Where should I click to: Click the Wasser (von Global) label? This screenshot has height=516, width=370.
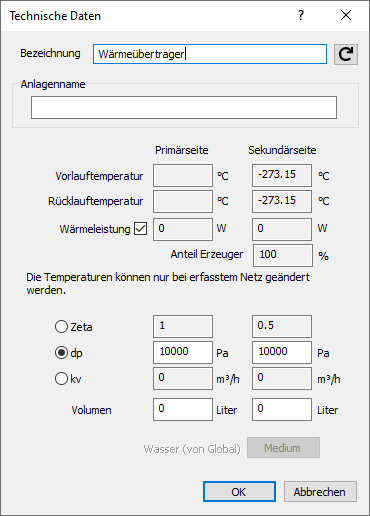point(192,449)
